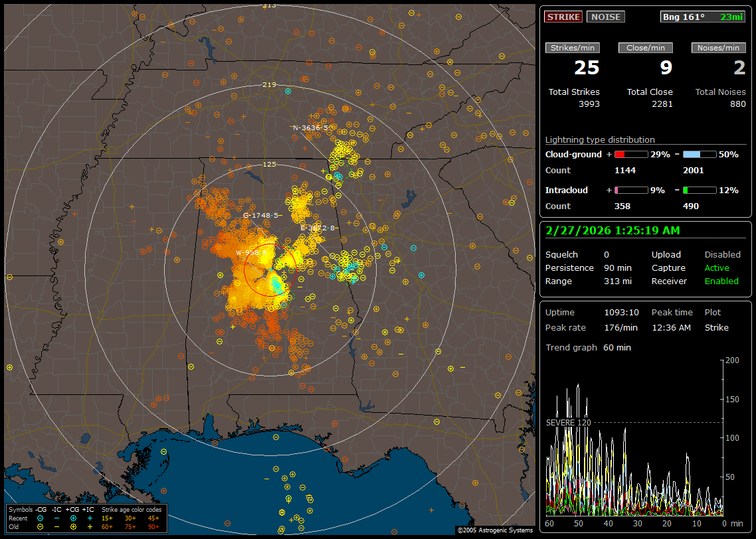Click the Old positive CG symbol in legend
Viewport: 756px width, 539px height.
(x=73, y=526)
